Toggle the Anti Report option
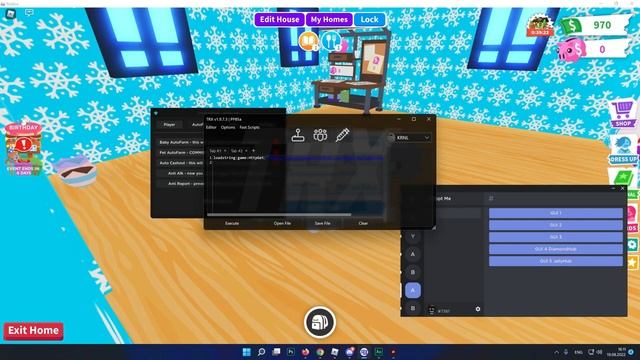 tap(181, 184)
